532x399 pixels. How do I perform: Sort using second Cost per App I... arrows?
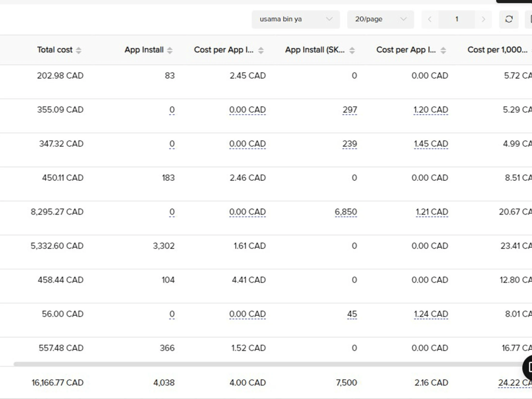click(x=443, y=51)
